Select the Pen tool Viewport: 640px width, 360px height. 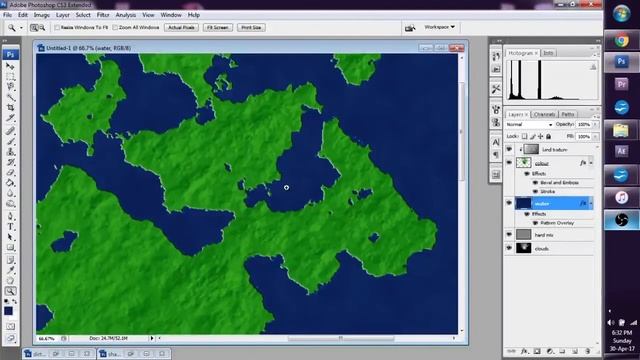click(10, 216)
